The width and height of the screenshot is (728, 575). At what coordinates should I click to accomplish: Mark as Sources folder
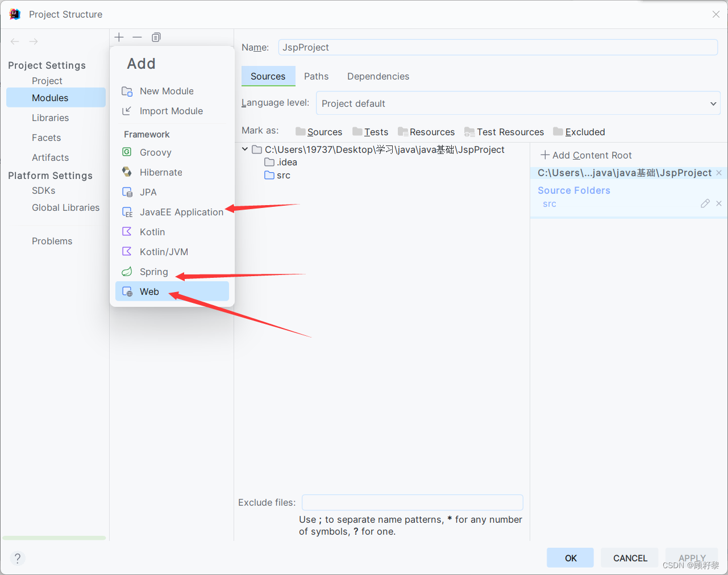pyautogui.click(x=319, y=132)
